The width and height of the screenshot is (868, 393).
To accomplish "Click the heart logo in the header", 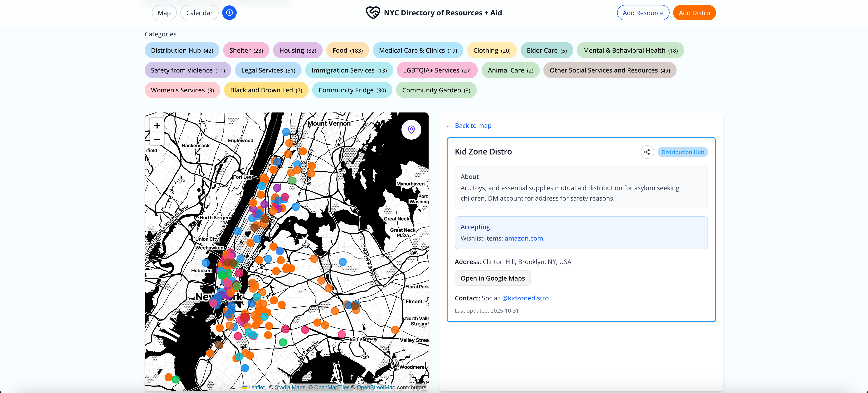I will click(373, 13).
